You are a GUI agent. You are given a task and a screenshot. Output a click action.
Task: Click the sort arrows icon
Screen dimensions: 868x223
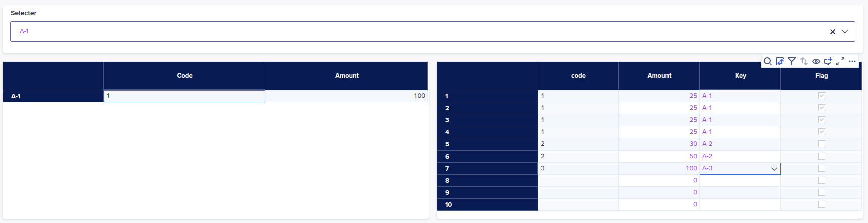pyautogui.click(x=804, y=61)
